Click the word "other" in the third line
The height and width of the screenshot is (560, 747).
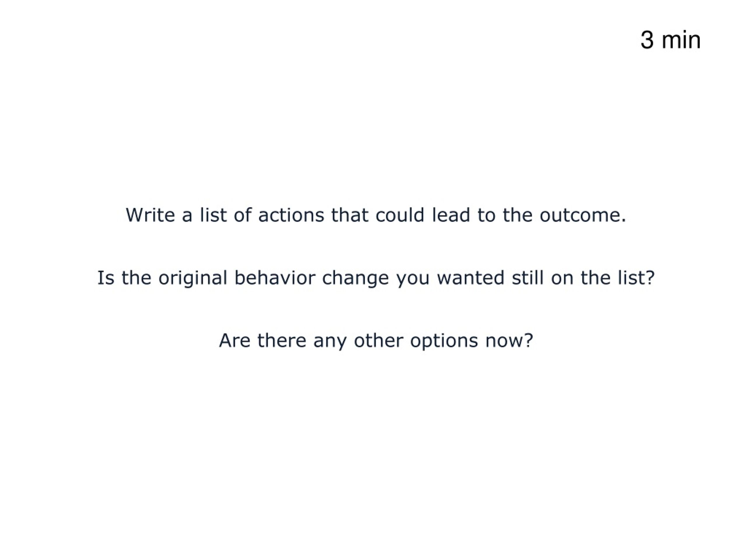[x=378, y=341]
